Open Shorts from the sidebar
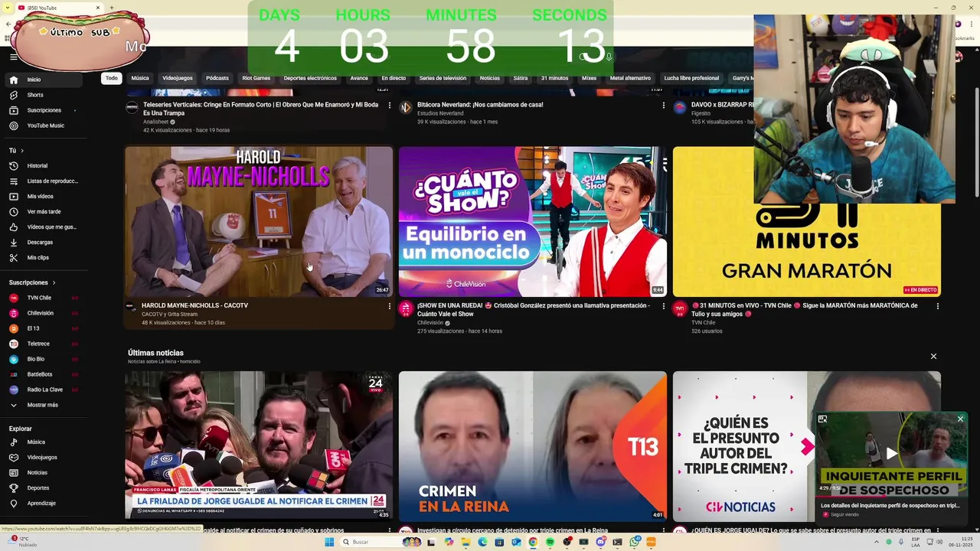This screenshot has width=980, height=551. pyautogui.click(x=44, y=95)
